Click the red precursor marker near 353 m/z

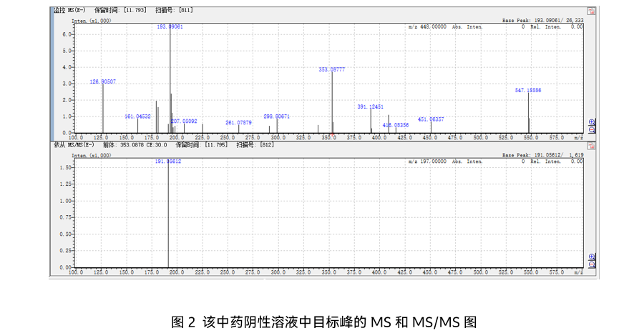(x=332, y=134)
